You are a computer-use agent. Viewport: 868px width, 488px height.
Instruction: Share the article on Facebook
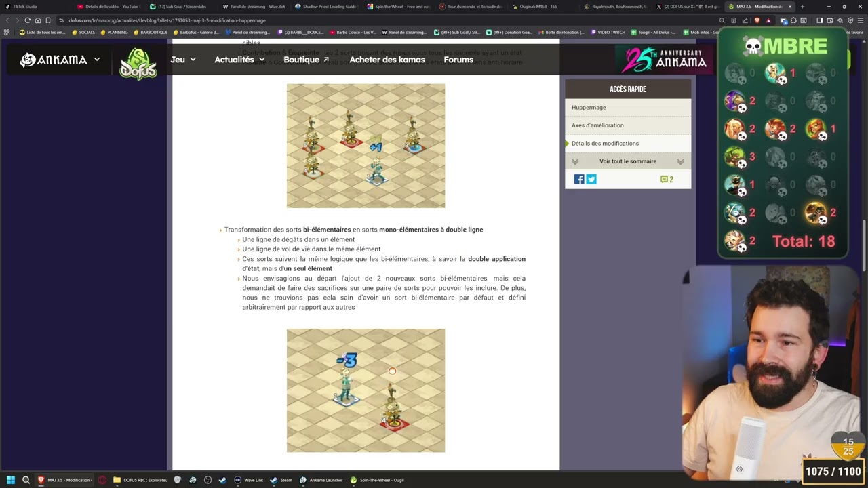(579, 179)
